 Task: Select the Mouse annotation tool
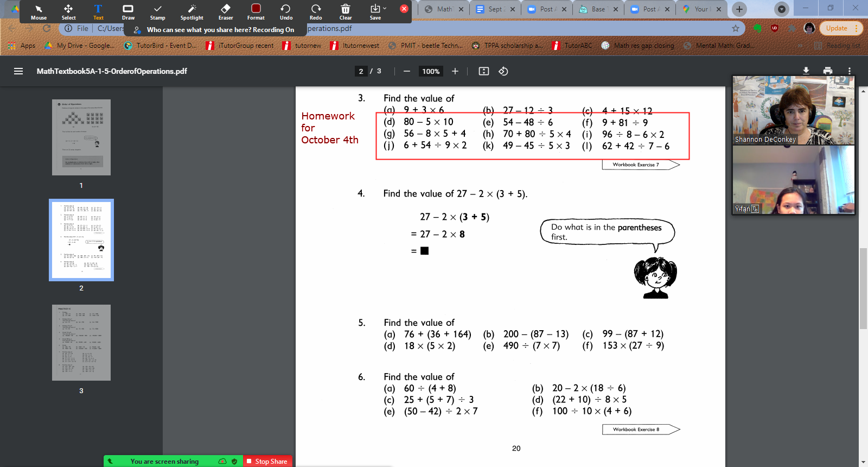click(39, 12)
